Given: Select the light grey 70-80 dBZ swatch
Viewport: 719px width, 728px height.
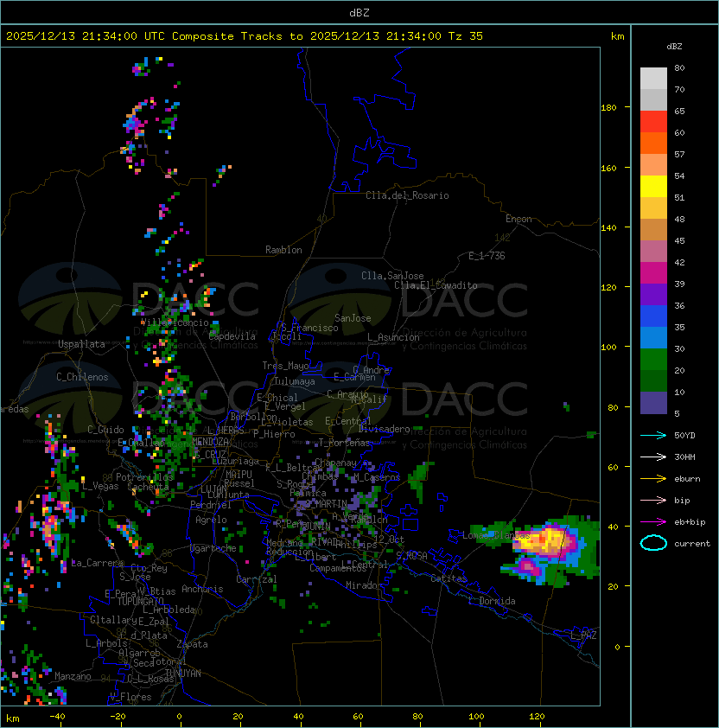Looking at the screenshot, I should (653, 79).
